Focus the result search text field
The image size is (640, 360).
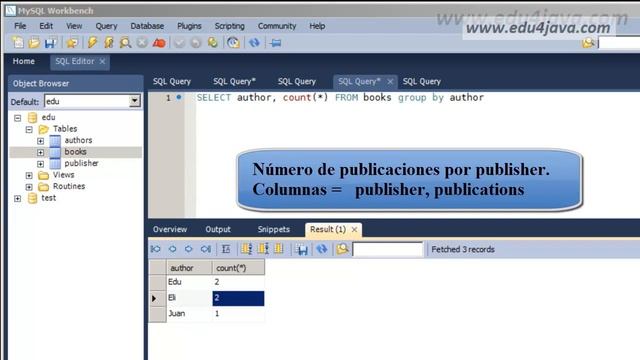388,249
